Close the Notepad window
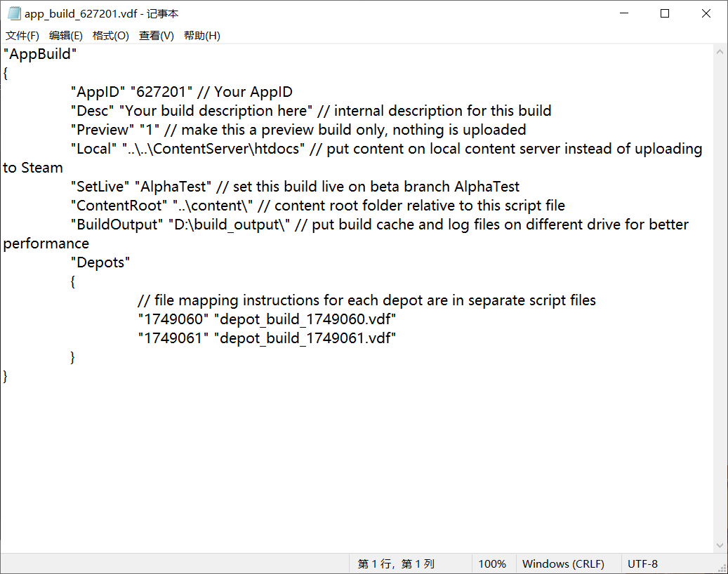 click(x=706, y=13)
